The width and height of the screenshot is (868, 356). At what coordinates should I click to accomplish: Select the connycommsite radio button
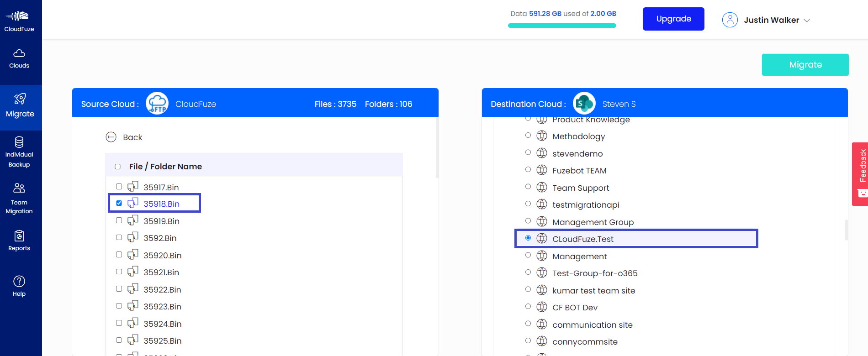pyautogui.click(x=528, y=340)
